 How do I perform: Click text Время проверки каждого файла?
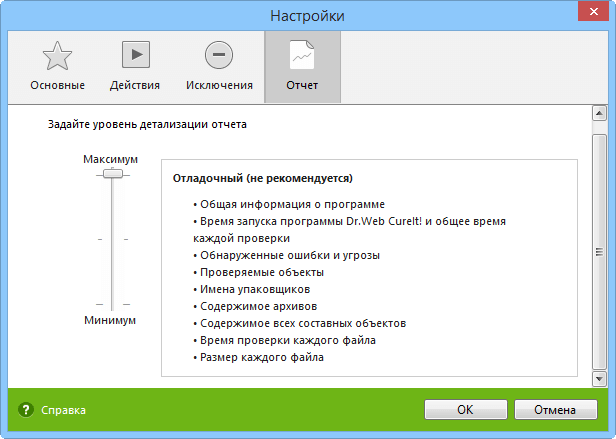pos(288,340)
